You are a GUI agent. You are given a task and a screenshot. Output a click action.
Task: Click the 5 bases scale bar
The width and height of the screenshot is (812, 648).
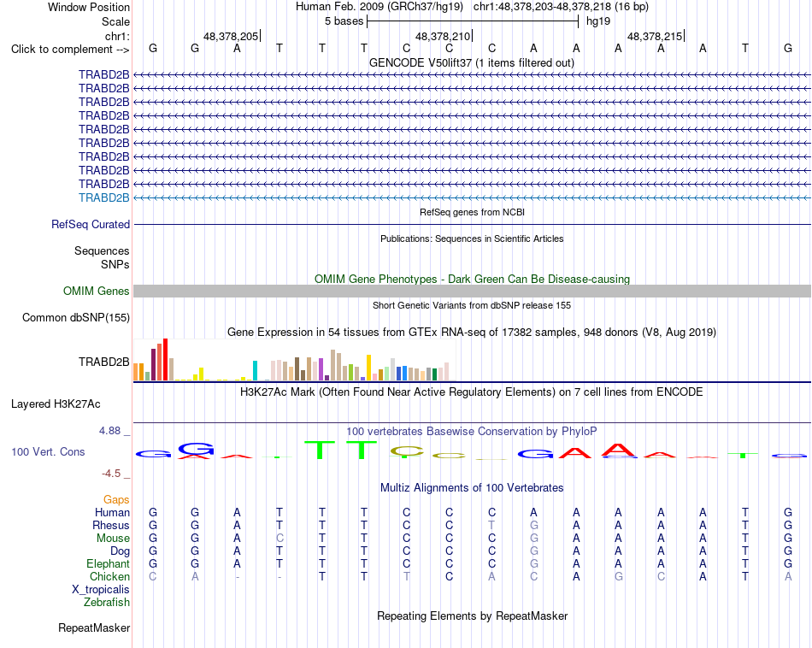pos(473,21)
